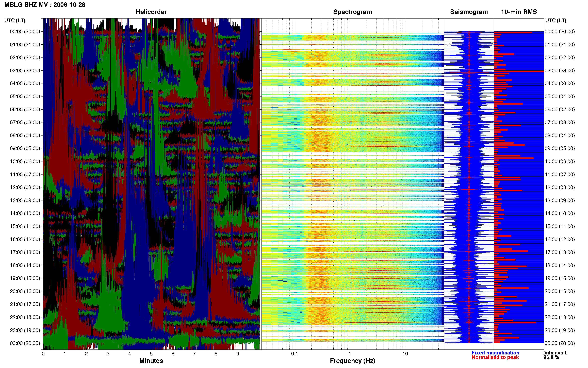
Task: Select '16:00 (12:00)' on the left time axis
Action: tap(25, 239)
